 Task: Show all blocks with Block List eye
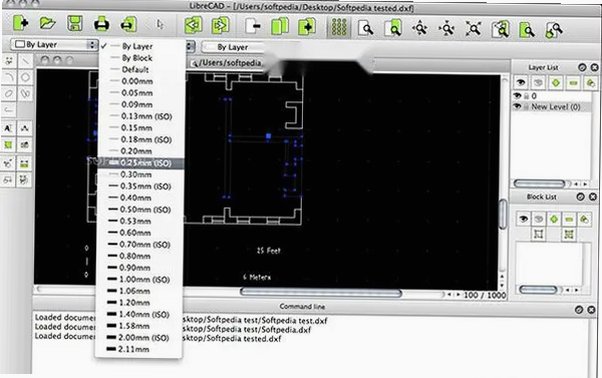pyautogui.click(x=523, y=219)
